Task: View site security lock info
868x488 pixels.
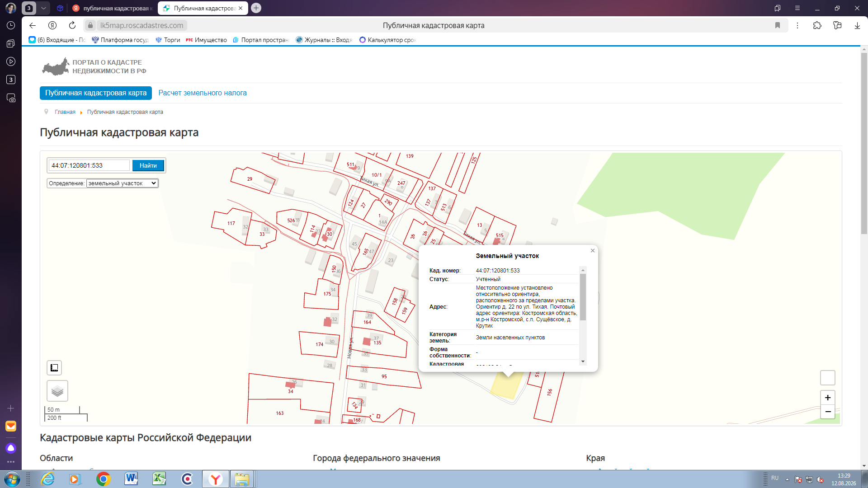Action: click(x=90, y=26)
